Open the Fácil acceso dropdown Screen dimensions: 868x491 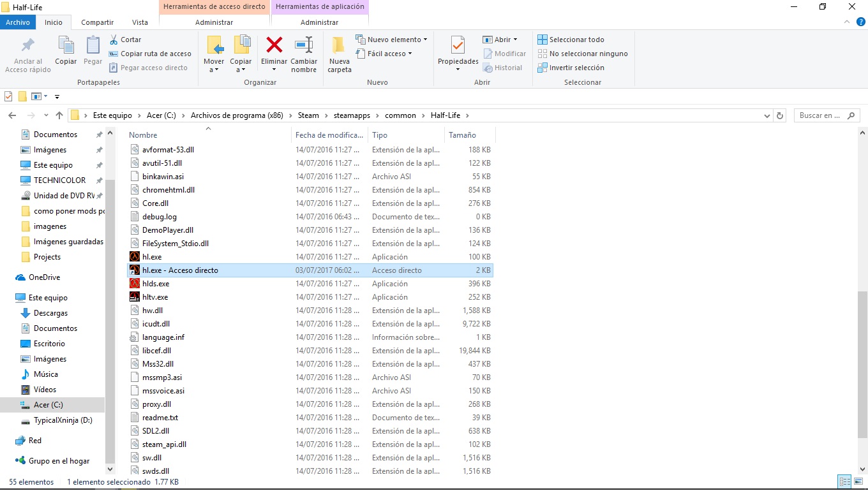click(x=384, y=54)
